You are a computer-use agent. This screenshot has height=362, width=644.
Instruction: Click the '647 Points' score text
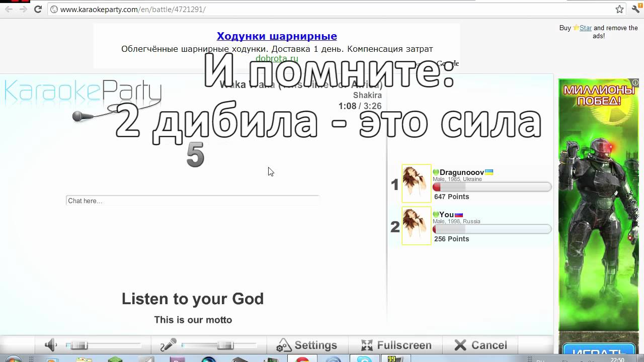[x=451, y=197]
